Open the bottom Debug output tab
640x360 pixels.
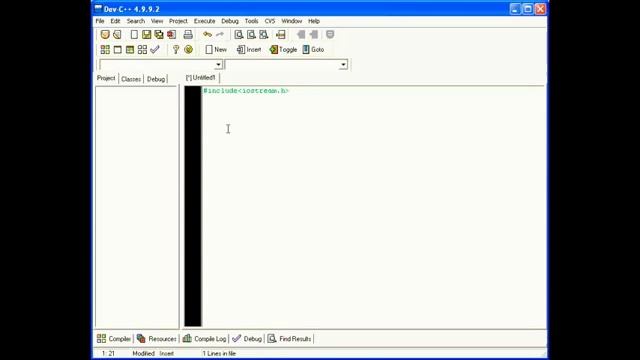coord(247,339)
